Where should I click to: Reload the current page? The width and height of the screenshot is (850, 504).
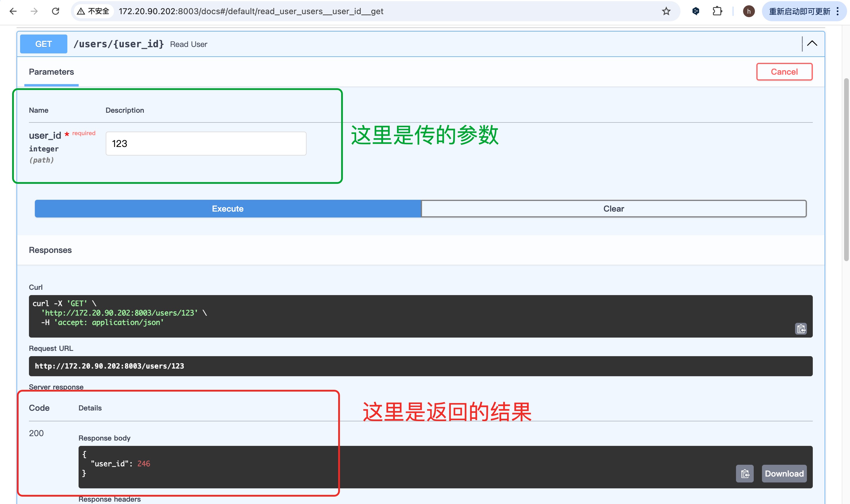(x=56, y=11)
